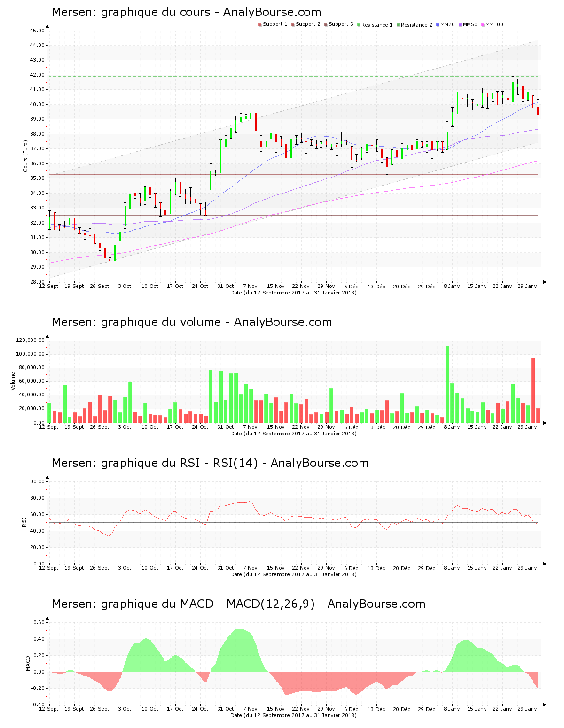This screenshot has width=564, height=728.
Task: Click the 28.00 value on the price axis
Action: coord(37,282)
